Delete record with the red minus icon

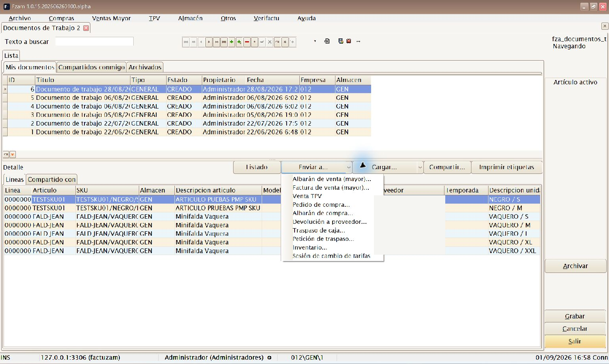[247, 42]
